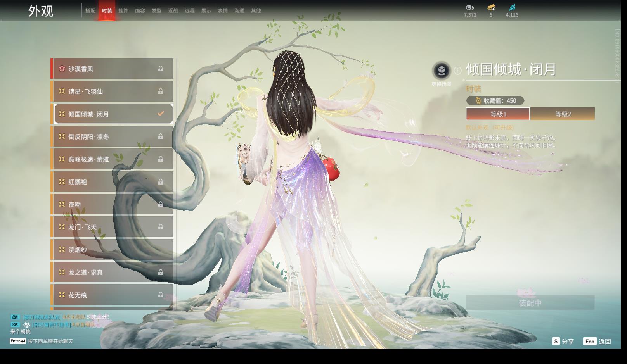Click #点击组队 link in second chat line

click(x=84, y=324)
